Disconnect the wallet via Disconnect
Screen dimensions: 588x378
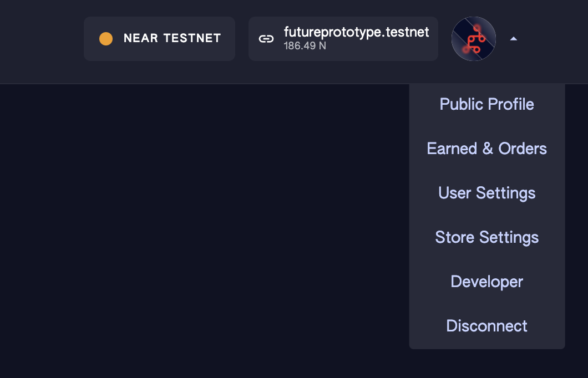486,326
